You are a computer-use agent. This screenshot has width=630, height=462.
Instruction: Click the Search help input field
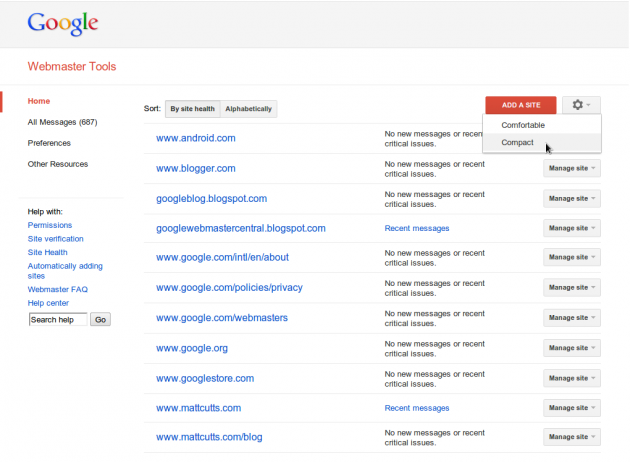(58, 320)
